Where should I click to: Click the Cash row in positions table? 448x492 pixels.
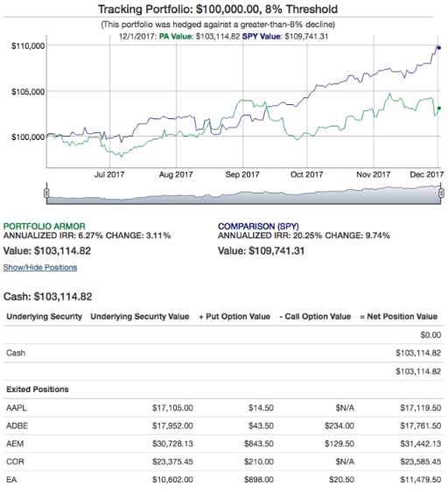(x=224, y=353)
